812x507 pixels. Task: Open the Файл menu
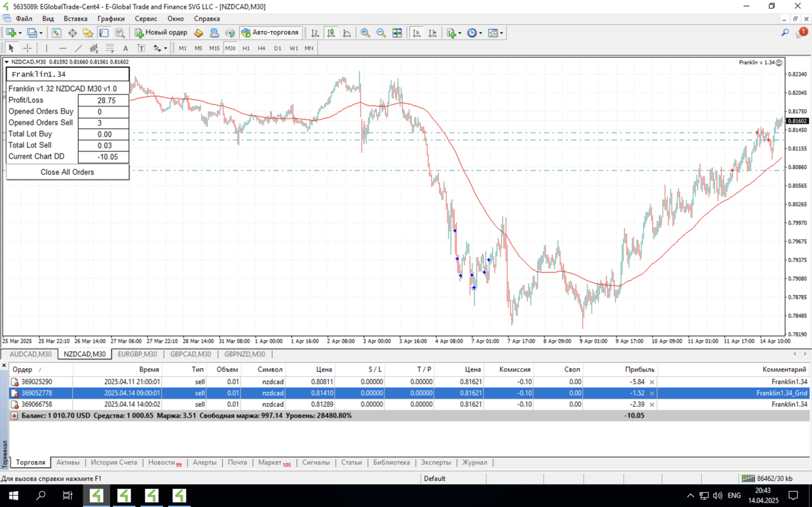[24, 19]
